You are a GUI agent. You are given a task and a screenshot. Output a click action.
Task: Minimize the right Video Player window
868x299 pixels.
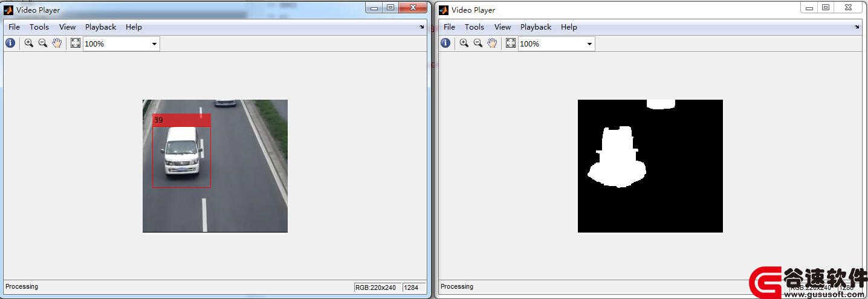(810, 7)
